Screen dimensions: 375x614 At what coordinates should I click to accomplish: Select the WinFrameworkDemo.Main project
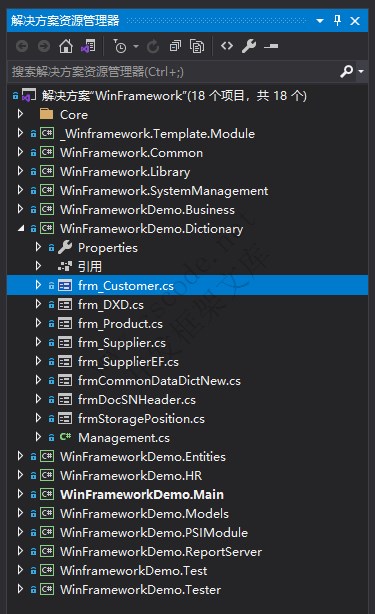142,495
